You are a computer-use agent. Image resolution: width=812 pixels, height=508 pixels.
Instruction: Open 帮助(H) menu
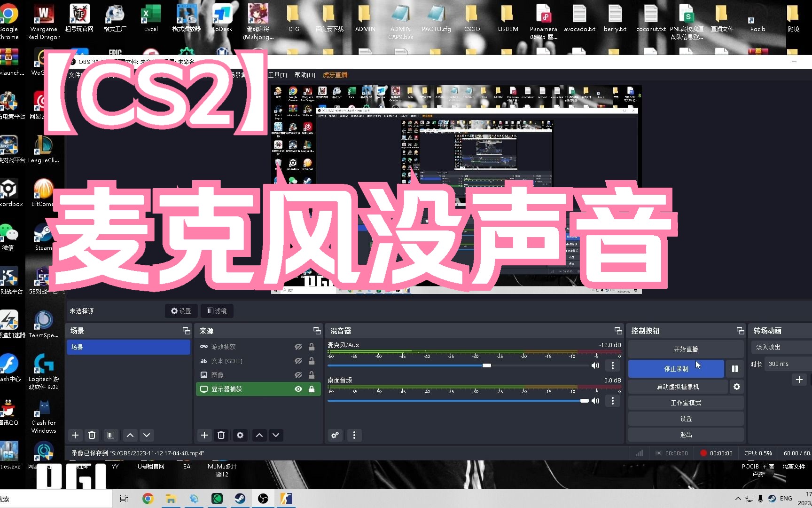(305, 75)
